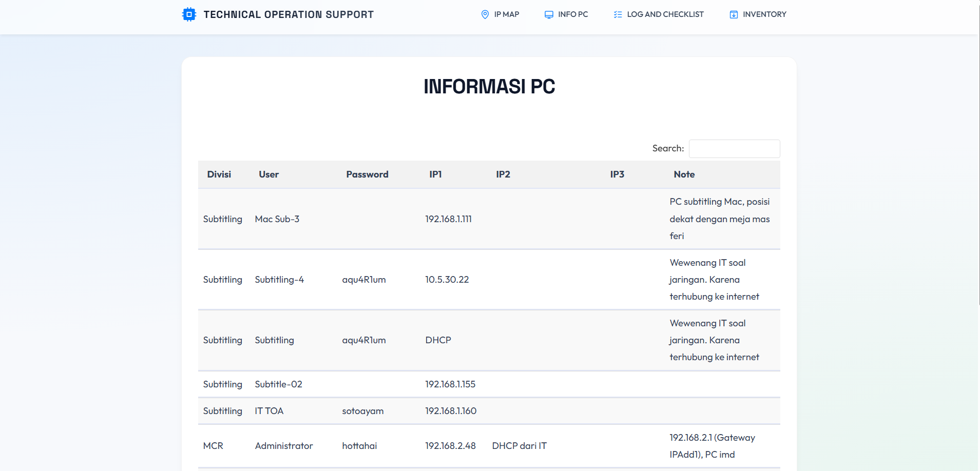Sort table by Divisi column
The height and width of the screenshot is (471, 980).
point(219,174)
